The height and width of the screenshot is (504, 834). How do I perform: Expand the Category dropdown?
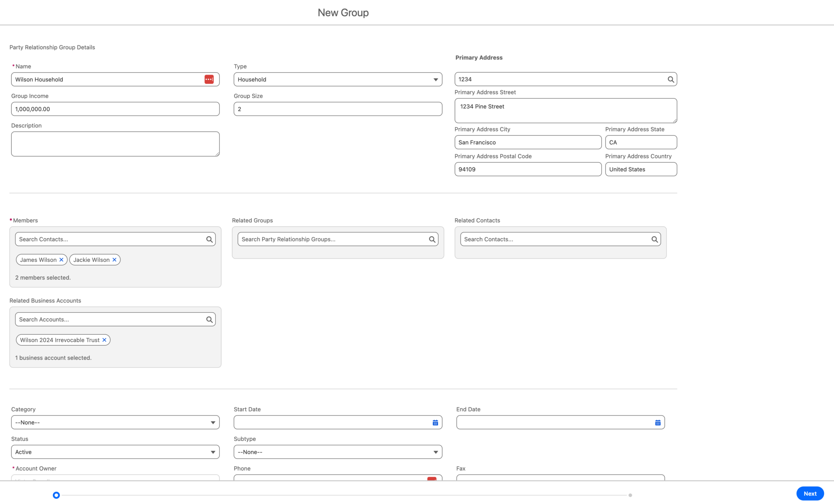(213, 422)
